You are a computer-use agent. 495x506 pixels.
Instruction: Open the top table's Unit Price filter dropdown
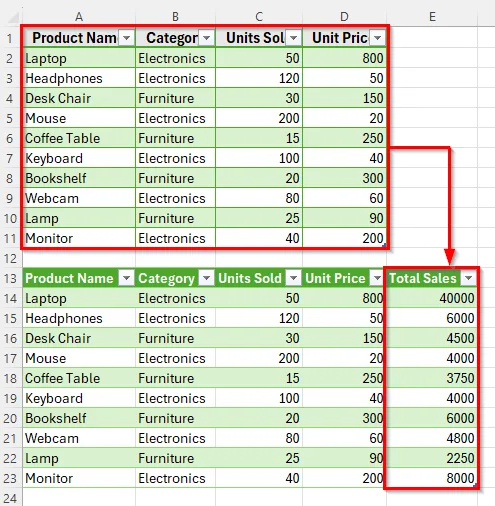377,38
